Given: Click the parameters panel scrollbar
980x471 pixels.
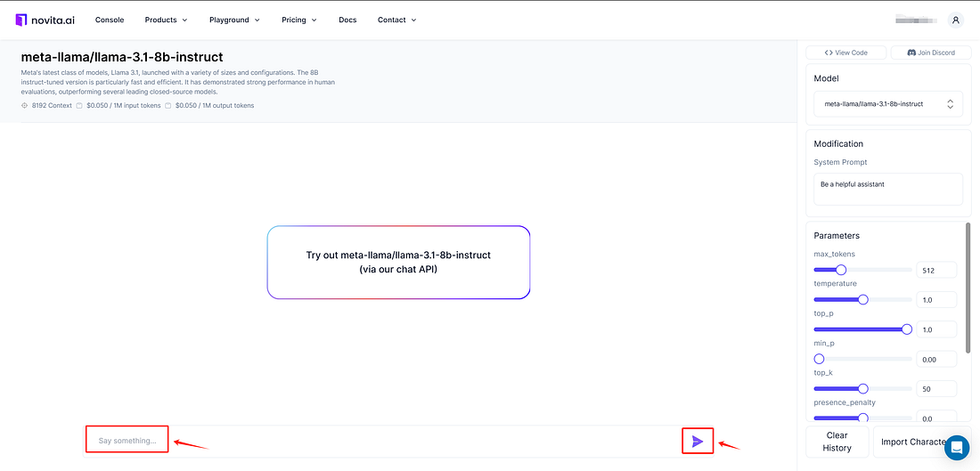Looking at the screenshot, I should pyautogui.click(x=968, y=288).
